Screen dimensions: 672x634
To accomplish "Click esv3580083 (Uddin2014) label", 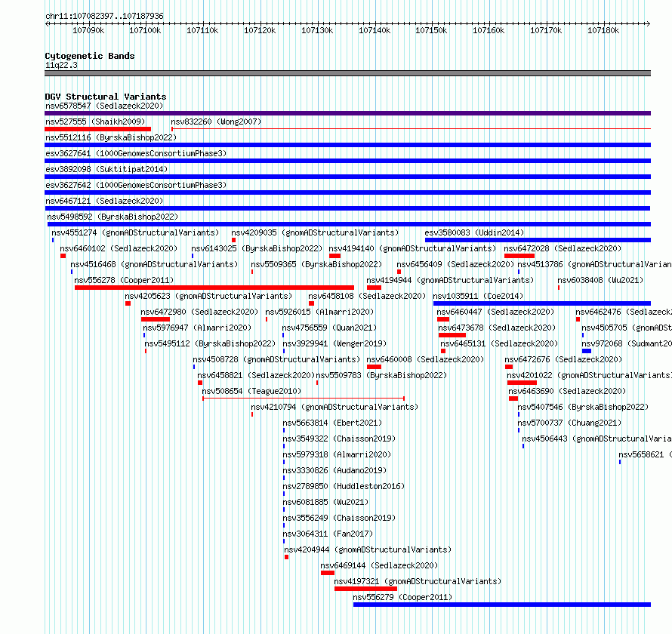I will (x=474, y=232).
